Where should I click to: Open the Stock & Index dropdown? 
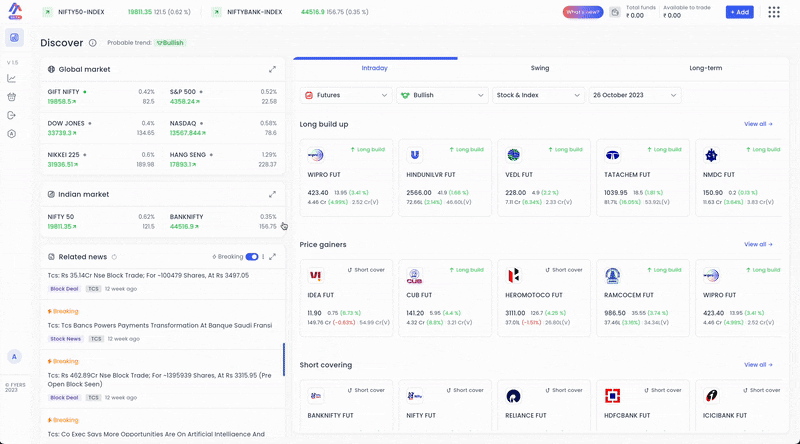tap(538, 95)
